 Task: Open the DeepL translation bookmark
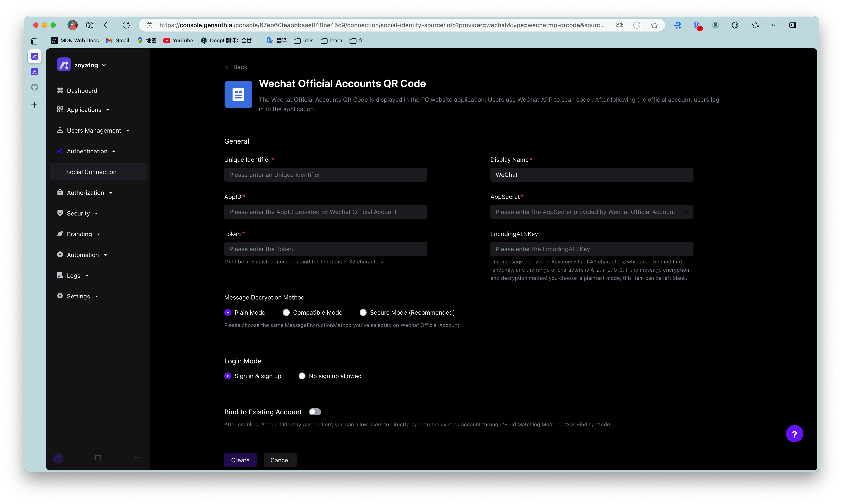point(228,40)
